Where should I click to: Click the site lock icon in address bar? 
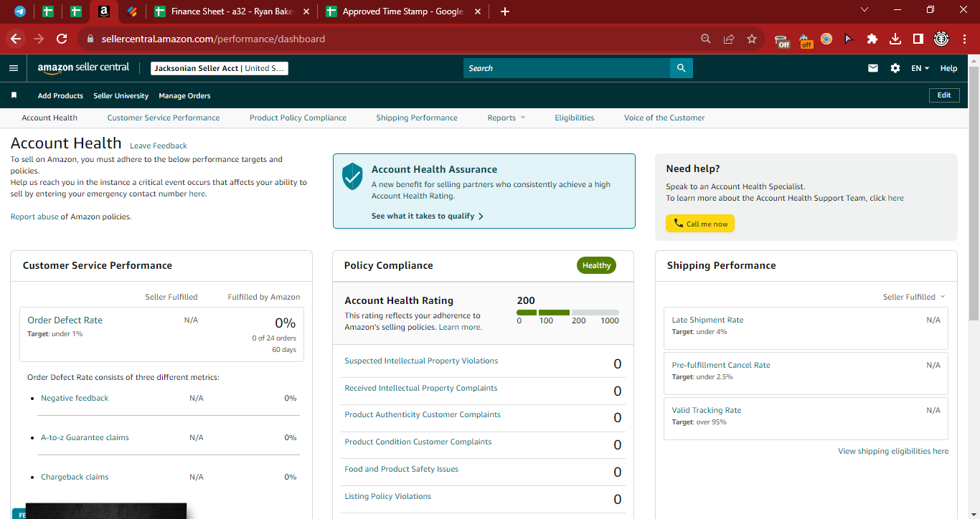[x=90, y=39]
